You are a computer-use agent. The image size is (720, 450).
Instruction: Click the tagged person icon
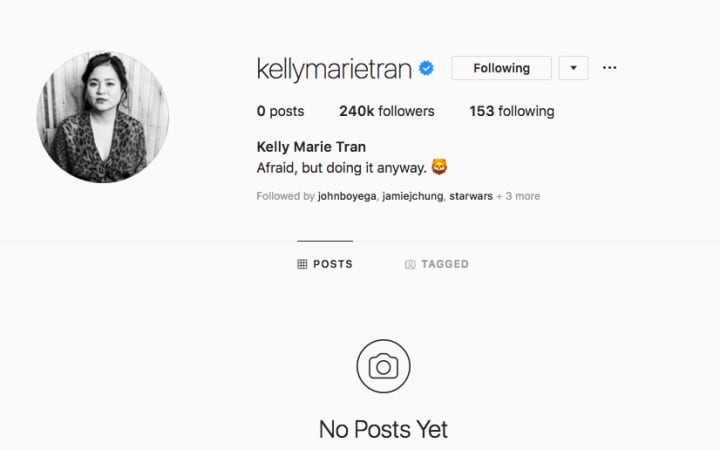[410, 264]
